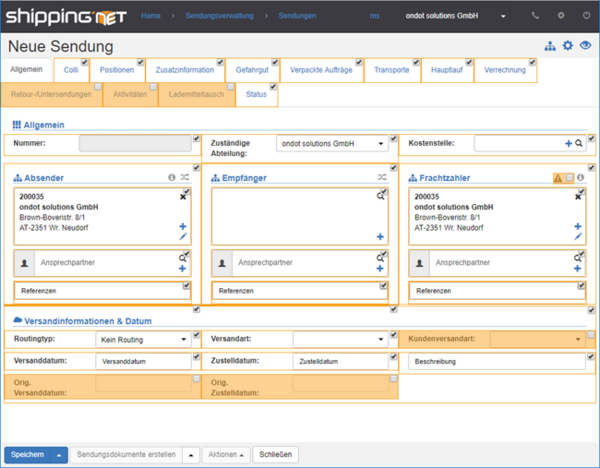Click the search icon in Kostenstelle field

(579, 144)
